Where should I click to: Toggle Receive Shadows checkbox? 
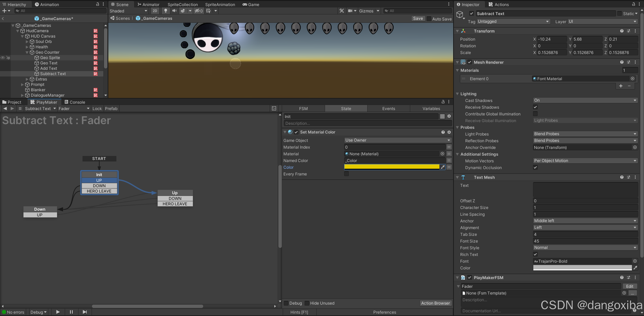(x=535, y=107)
